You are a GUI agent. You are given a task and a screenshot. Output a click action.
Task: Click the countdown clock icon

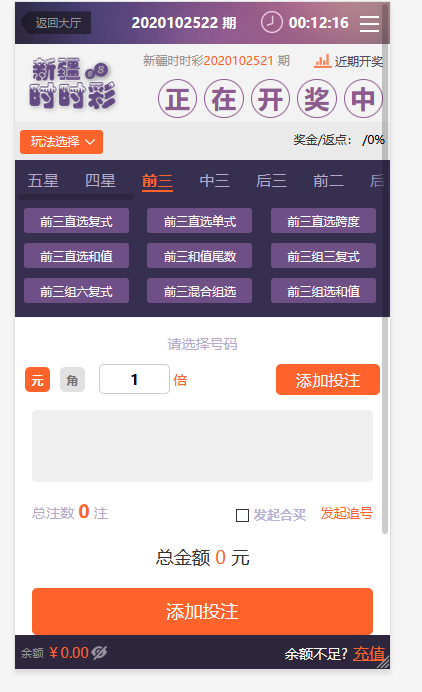point(271,22)
